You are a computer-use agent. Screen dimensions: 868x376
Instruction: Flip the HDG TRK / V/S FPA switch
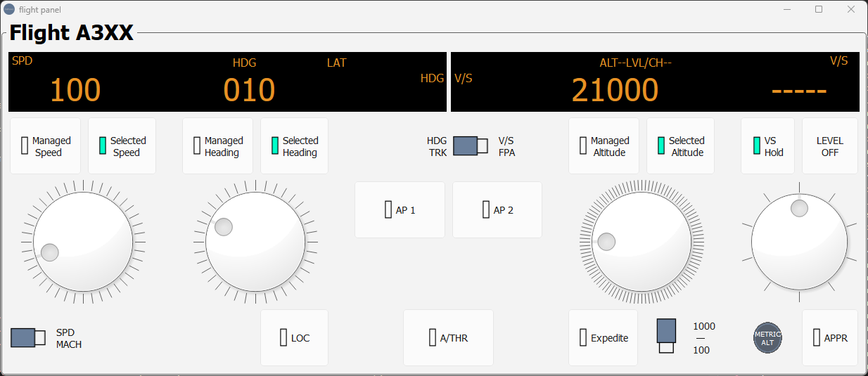tap(470, 145)
